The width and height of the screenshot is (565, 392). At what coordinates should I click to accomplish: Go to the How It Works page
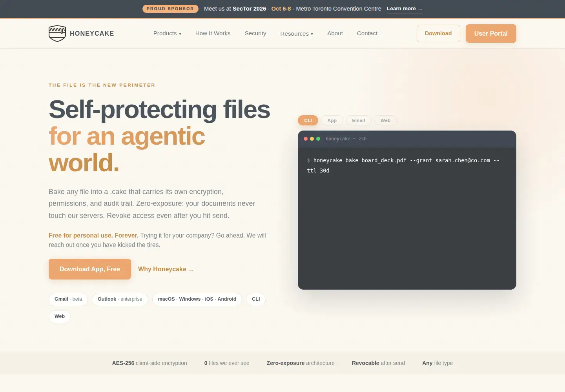click(213, 33)
